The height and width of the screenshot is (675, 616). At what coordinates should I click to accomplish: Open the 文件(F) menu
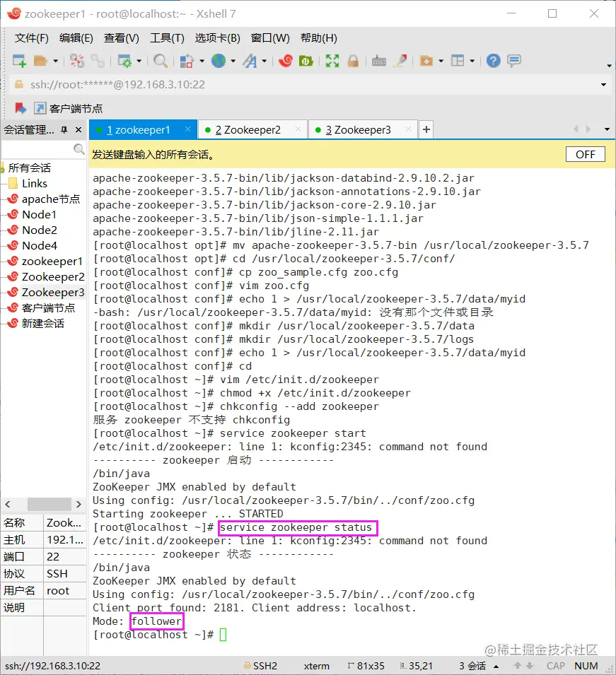(31, 38)
